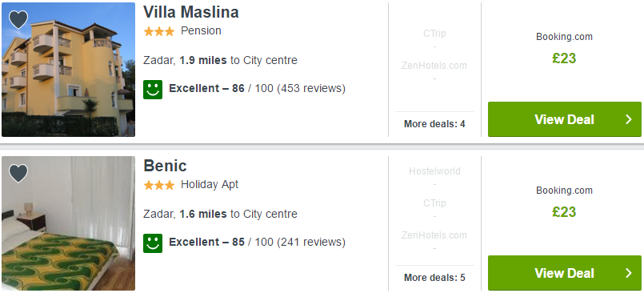Click Benic green smiley rating icon

tap(153, 243)
